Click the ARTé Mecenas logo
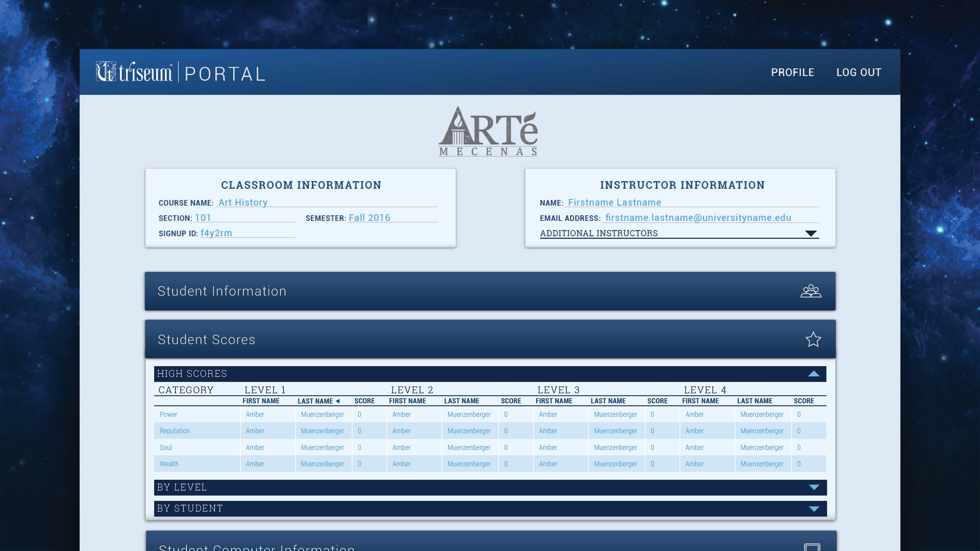 488,131
